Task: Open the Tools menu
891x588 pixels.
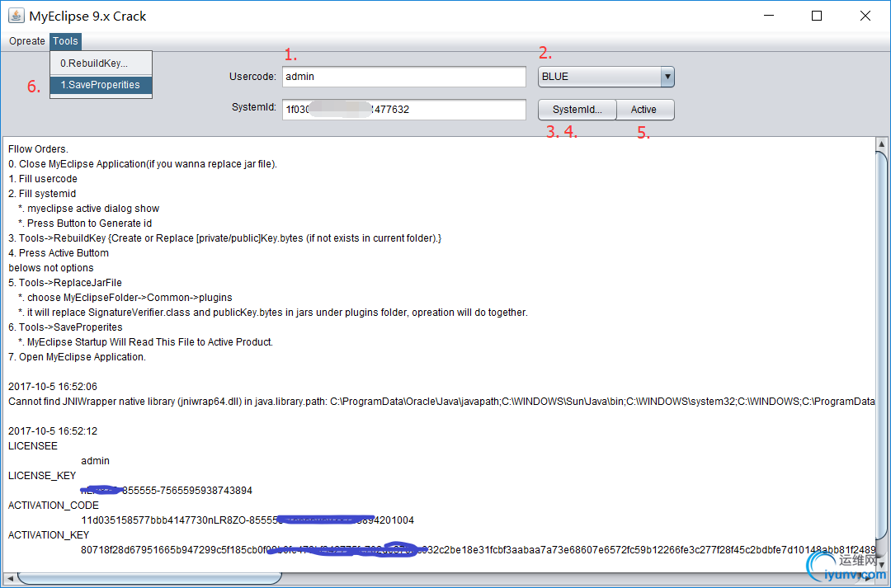Action: point(65,41)
